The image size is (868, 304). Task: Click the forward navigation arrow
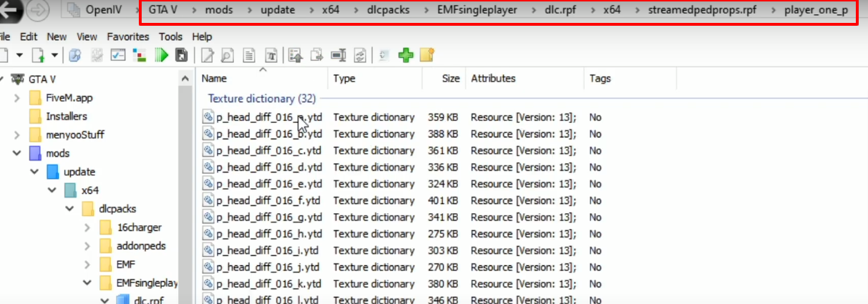(39, 11)
